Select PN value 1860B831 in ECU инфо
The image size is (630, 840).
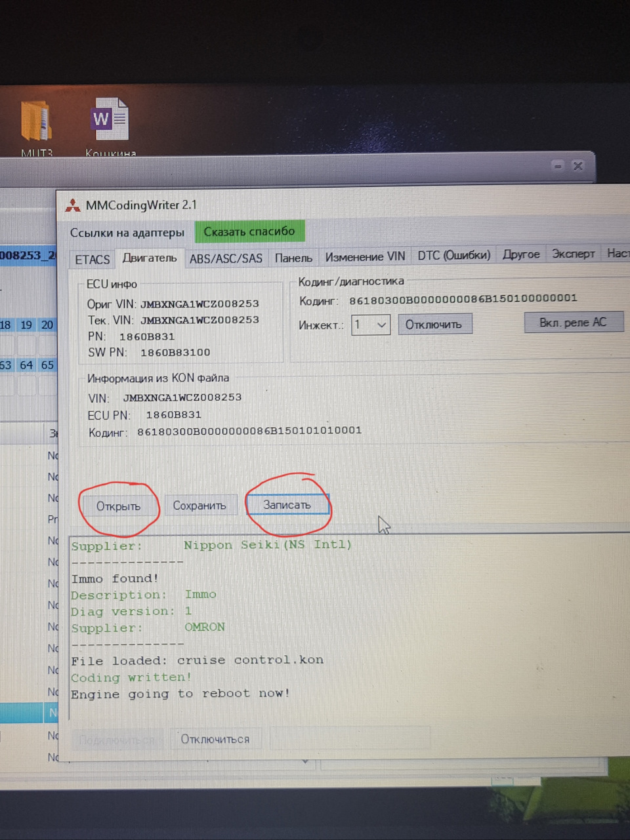pyautogui.click(x=147, y=337)
